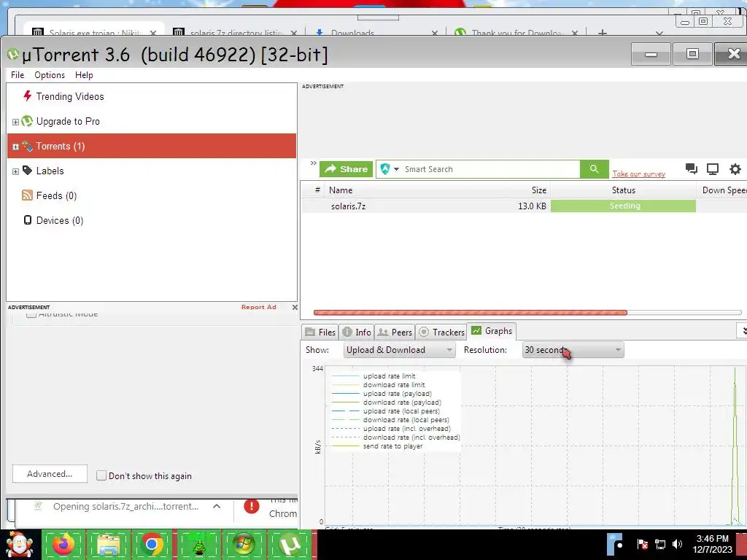Switch to the Files tab

(321, 332)
